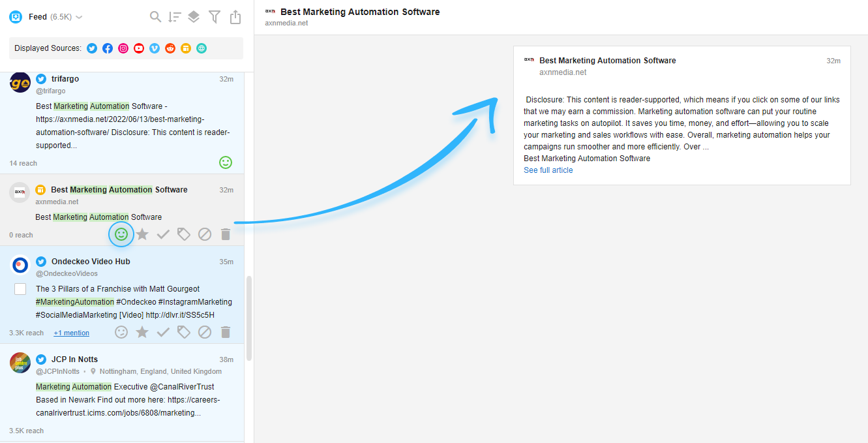Click the 0 reach text

(x=21, y=235)
